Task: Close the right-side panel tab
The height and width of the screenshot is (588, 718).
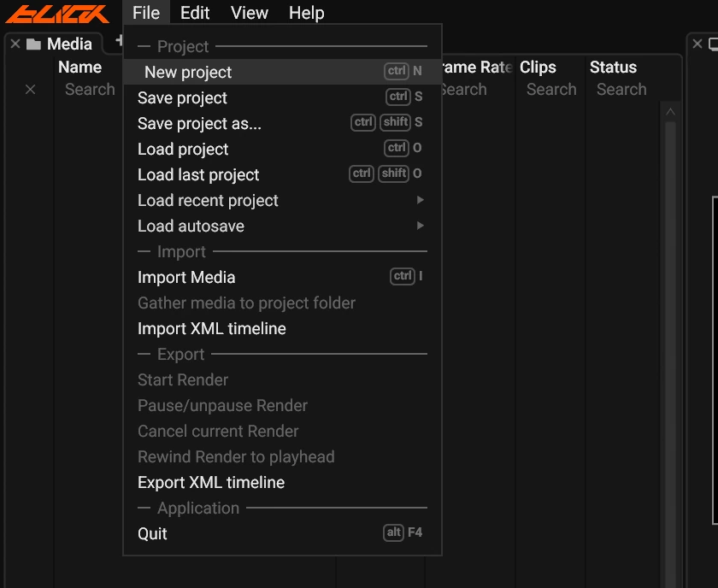Action: click(697, 44)
